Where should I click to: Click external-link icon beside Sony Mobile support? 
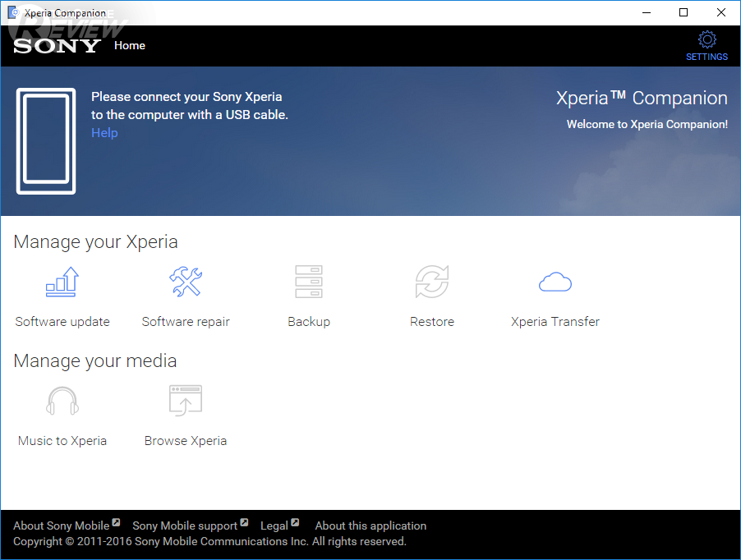tap(244, 522)
